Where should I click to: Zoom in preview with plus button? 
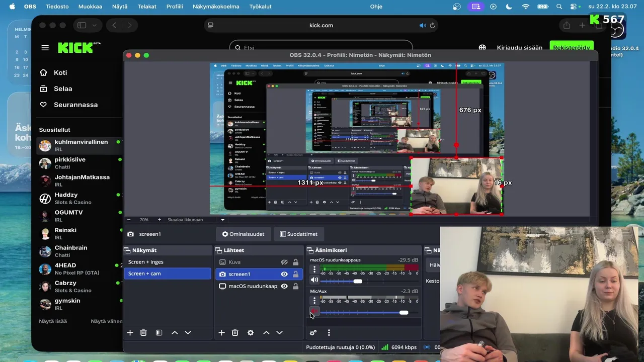click(159, 220)
